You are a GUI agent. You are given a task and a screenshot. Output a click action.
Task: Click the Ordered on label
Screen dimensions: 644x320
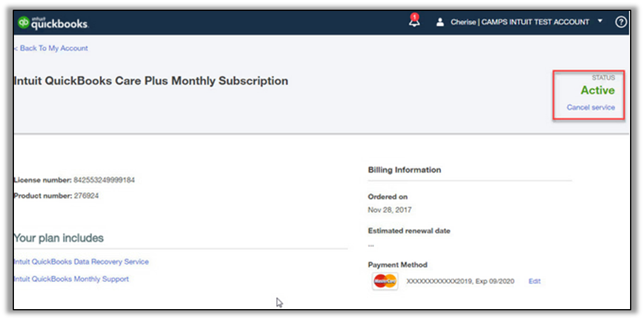tap(388, 197)
